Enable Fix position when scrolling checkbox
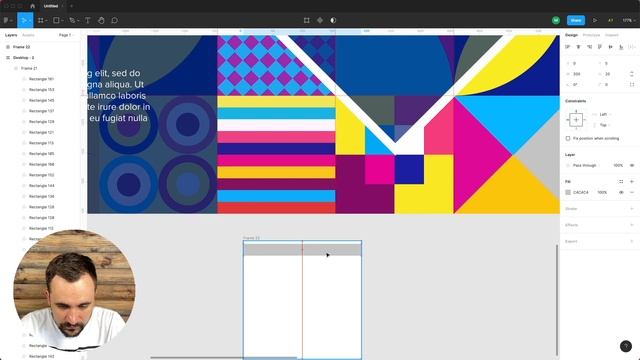The width and height of the screenshot is (640, 360). 568,138
